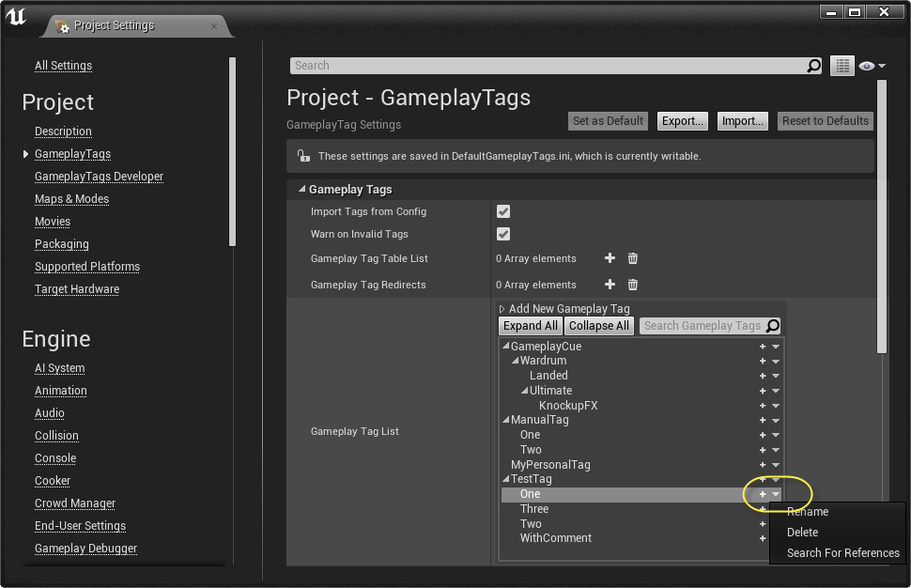Add an element to Gameplay Tag Table List
911x588 pixels.
pyautogui.click(x=610, y=258)
